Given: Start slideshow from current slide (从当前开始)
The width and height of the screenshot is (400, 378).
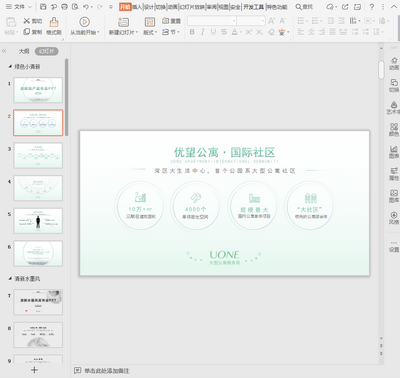Looking at the screenshot, I should [x=84, y=26].
